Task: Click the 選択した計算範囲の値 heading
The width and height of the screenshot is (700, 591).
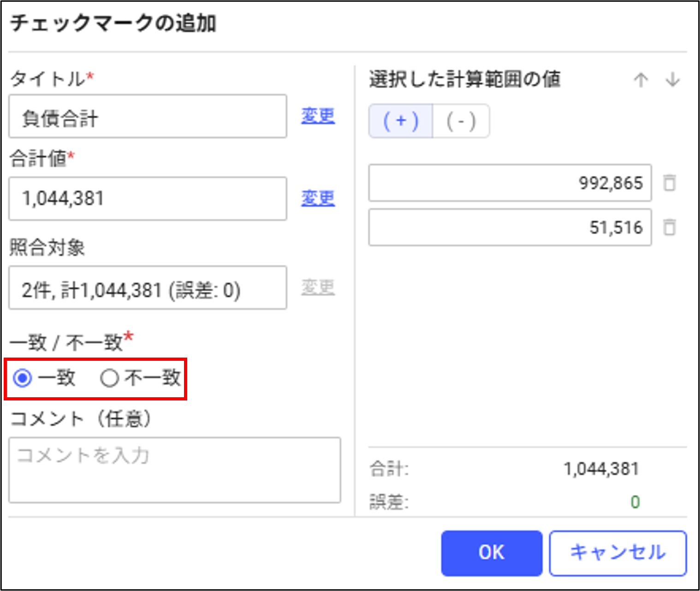Action: click(x=465, y=79)
